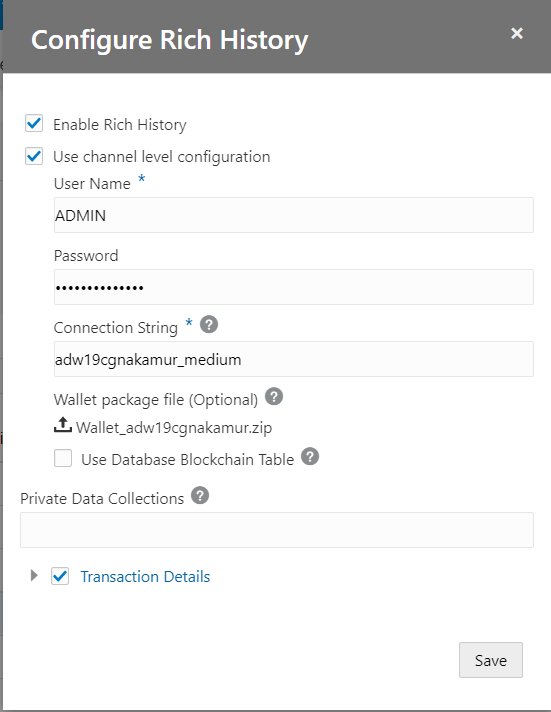Save the rich history configuration
The image size is (551, 712).
coord(491,660)
